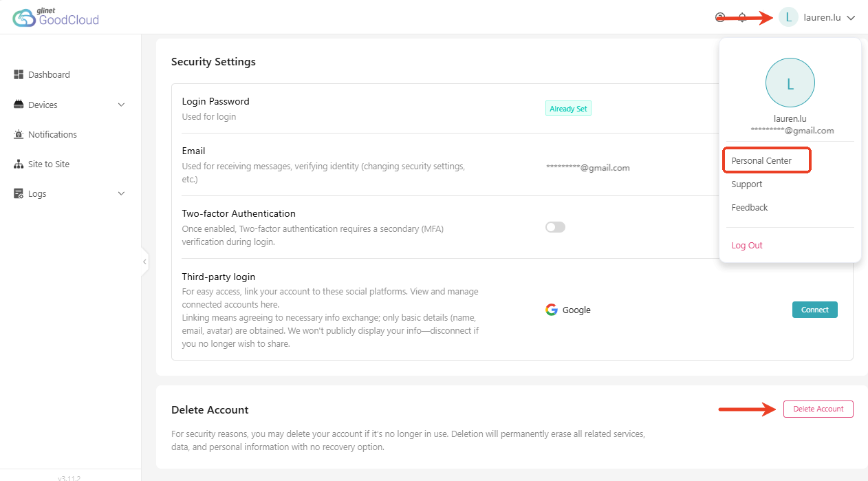
Task: Expand the Logs submenu chevron
Action: [122, 194]
